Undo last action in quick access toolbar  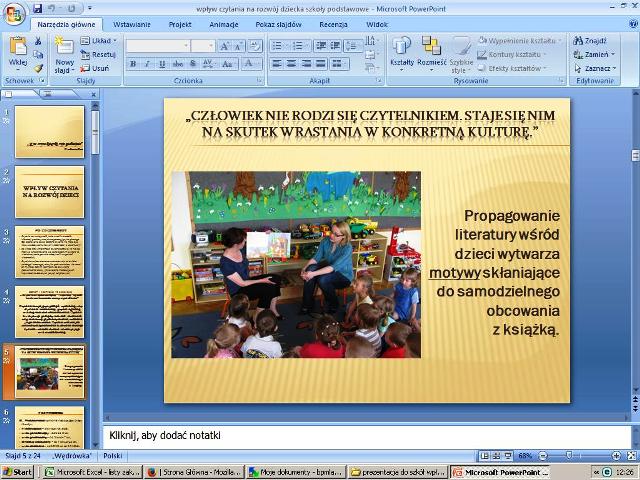[x=52, y=8]
